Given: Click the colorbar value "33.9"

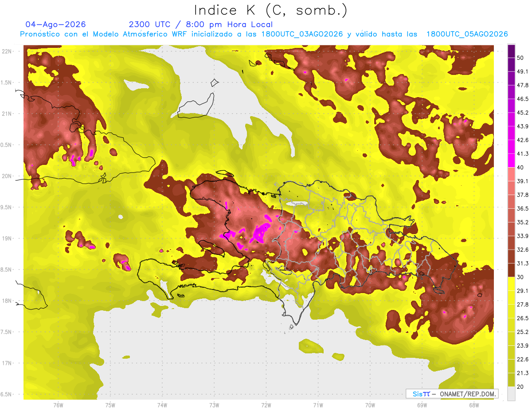Looking at the screenshot, I should tap(522, 236).
